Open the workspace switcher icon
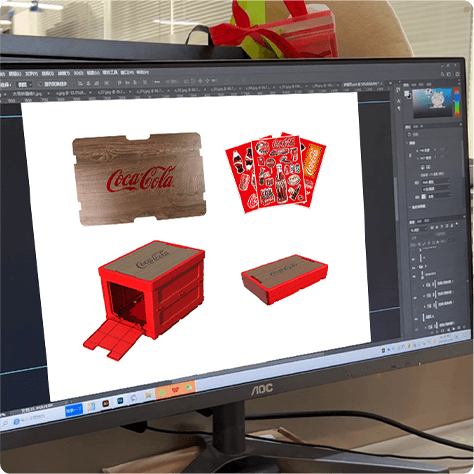474x474 pixels. click(x=449, y=74)
